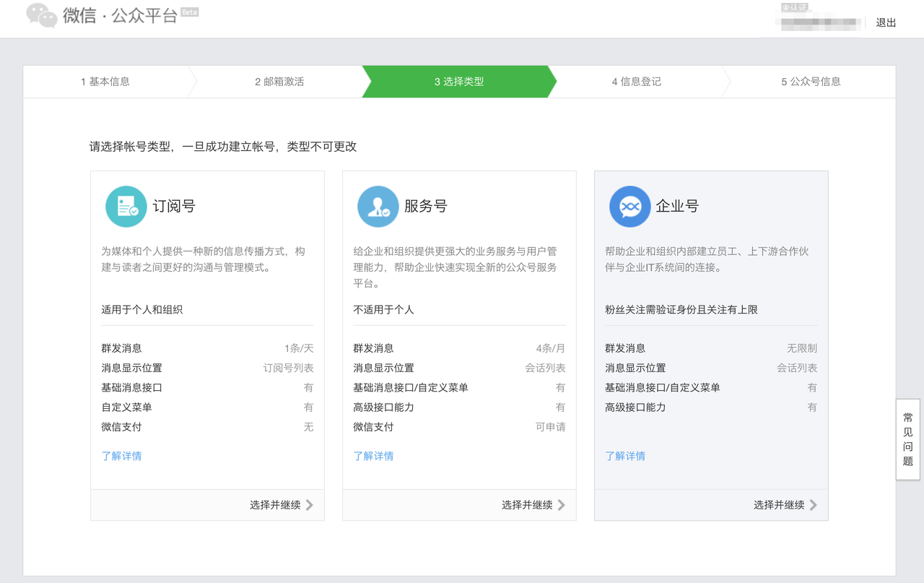
Task: Click the WeChat logo icon in the header
Action: click(x=42, y=15)
